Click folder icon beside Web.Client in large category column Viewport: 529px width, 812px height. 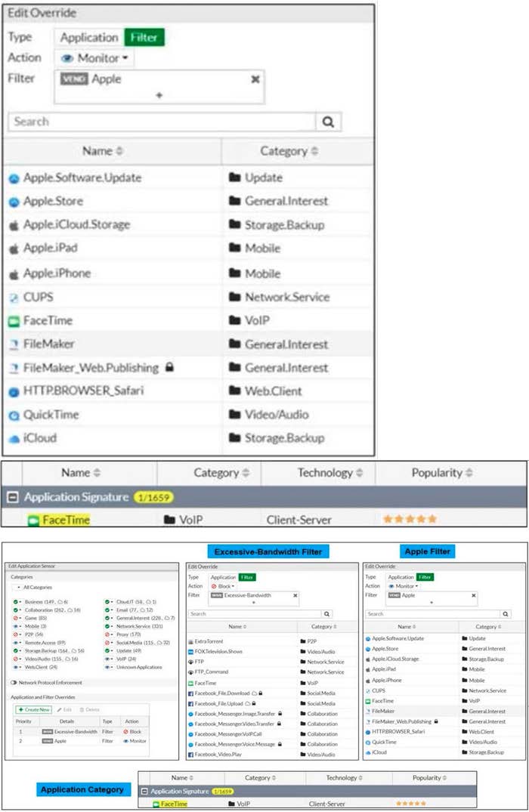click(x=235, y=391)
